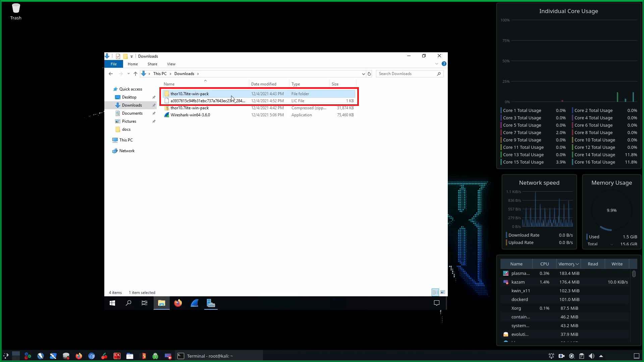
Task: Click the Search Downloads field
Action: click(407, 74)
